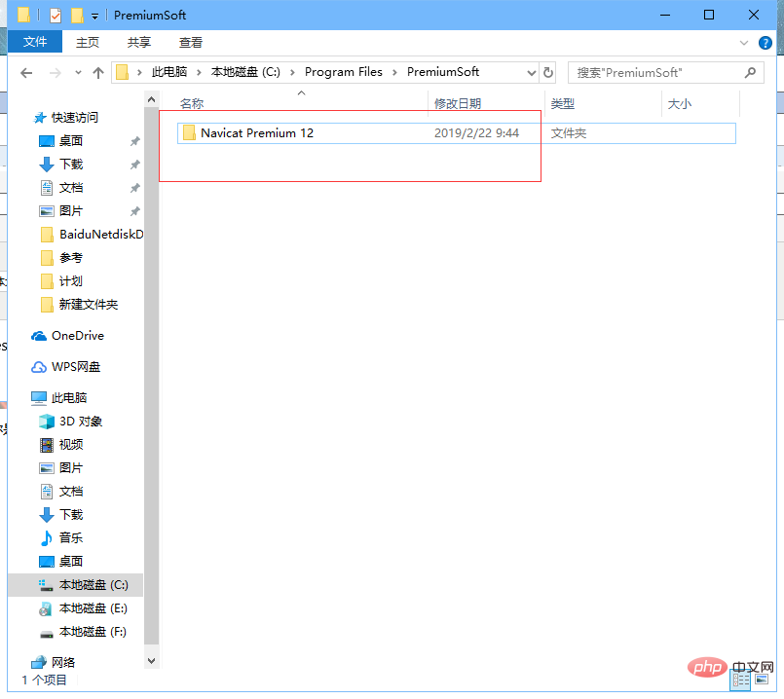The image size is (784, 699).
Task: Unpin 桌面 using its pin icon
Action: [x=135, y=141]
